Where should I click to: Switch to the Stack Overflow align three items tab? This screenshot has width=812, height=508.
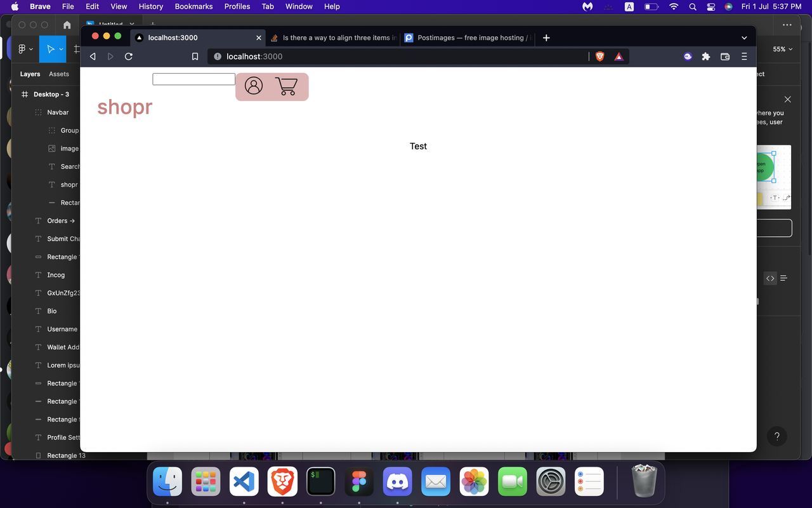click(x=333, y=37)
